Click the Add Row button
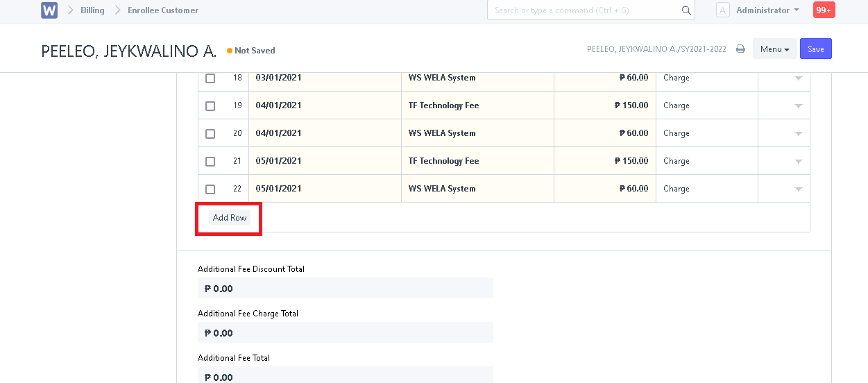This screenshot has height=383, width=868. tap(230, 218)
